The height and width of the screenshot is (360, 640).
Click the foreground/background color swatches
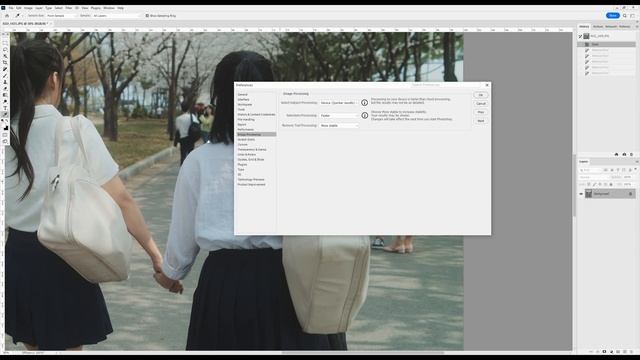tap(5, 128)
